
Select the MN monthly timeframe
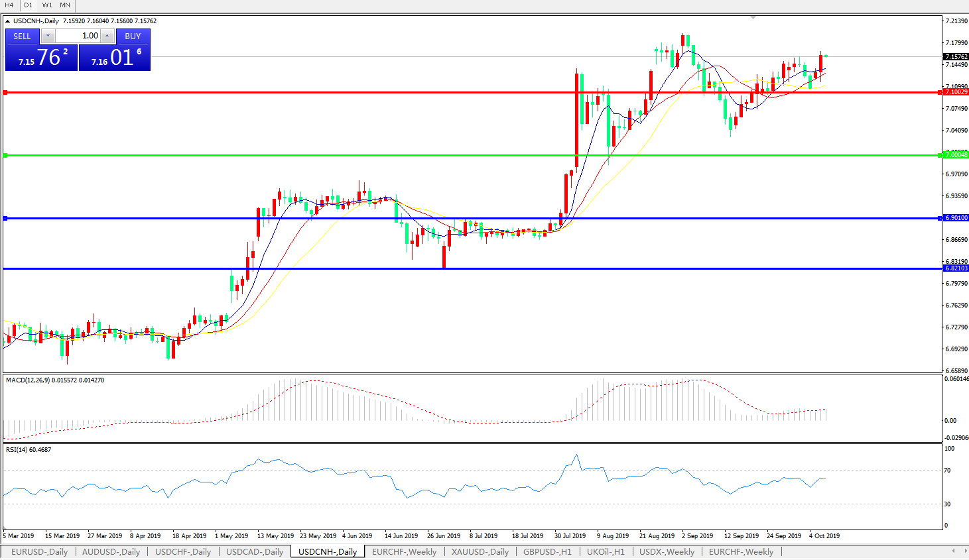pyautogui.click(x=65, y=5)
